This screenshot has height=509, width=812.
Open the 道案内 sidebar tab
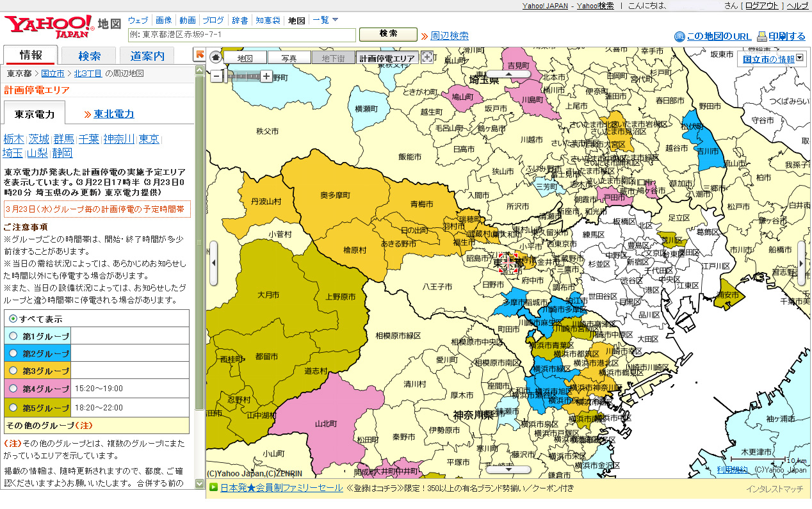click(x=147, y=56)
